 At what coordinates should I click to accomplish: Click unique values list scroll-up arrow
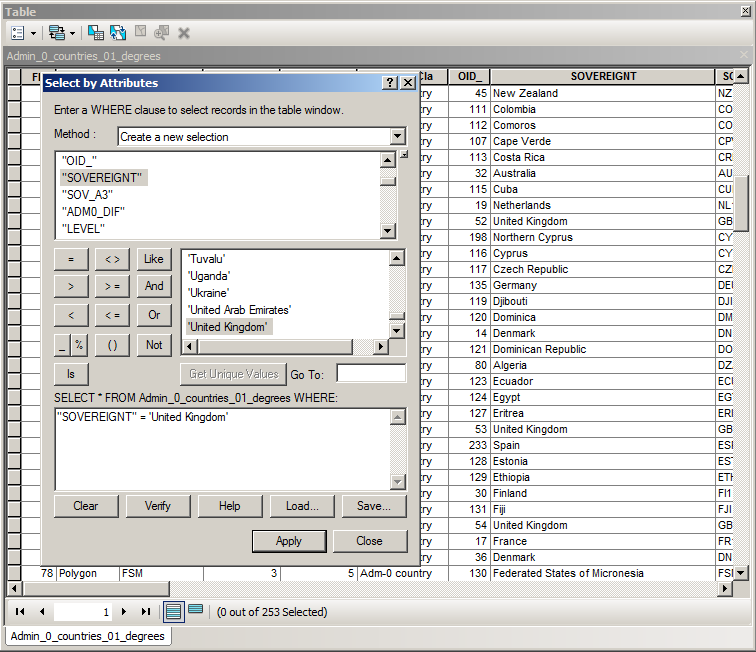397,258
